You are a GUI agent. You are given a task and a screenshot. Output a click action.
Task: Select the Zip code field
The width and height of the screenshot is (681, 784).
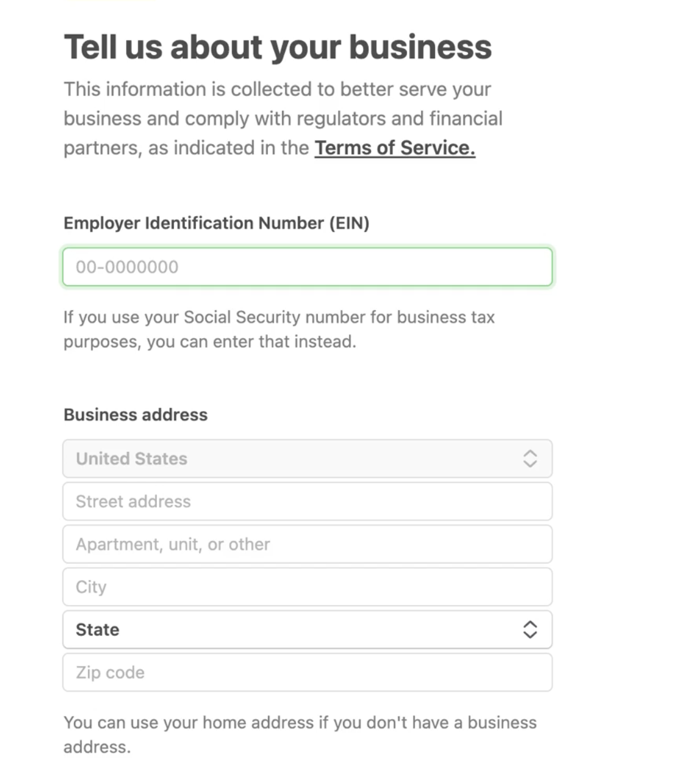(x=308, y=672)
